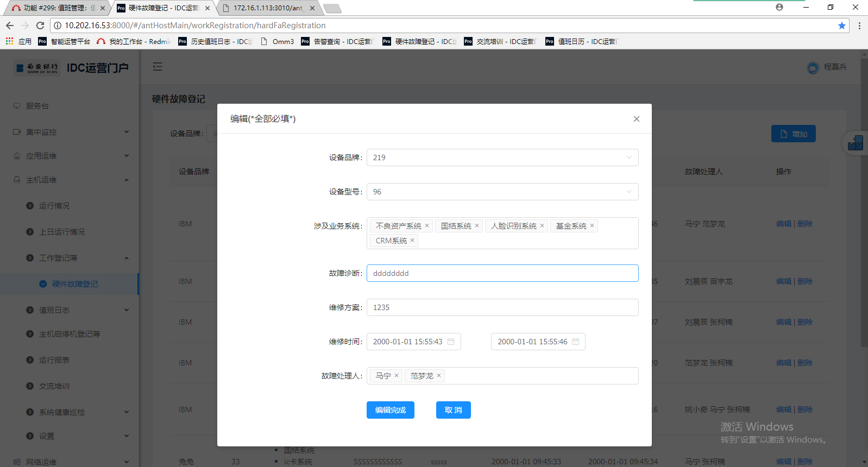Reload the current page
The image size is (868, 467).
(40, 26)
